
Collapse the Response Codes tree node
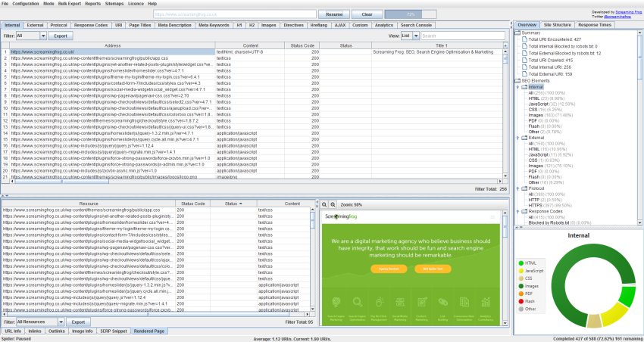tap(518, 212)
